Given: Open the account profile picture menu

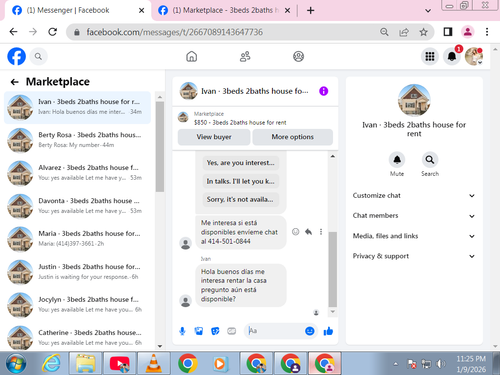Looking at the screenshot, I should (x=474, y=56).
